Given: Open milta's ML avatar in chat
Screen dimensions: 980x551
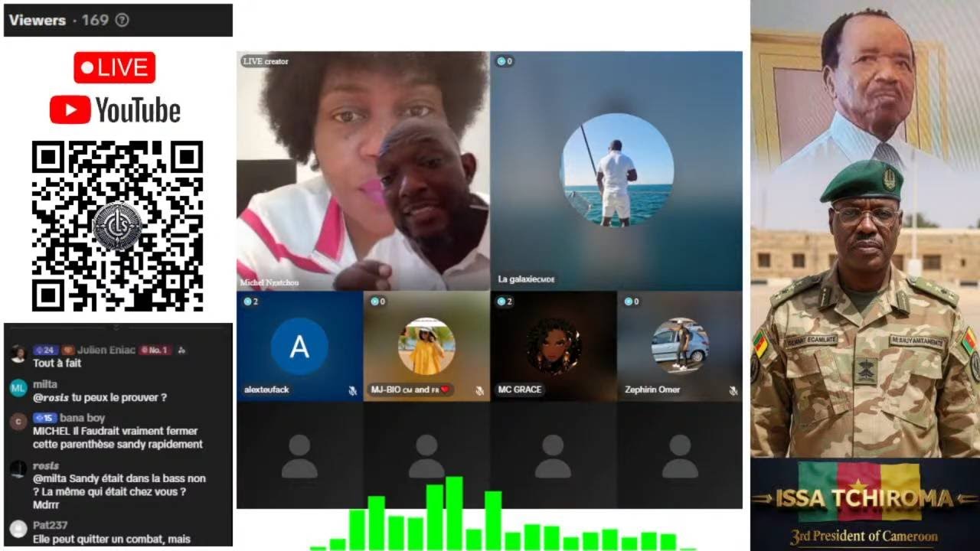Looking at the screenshot, I should click(x=18, y=388).
